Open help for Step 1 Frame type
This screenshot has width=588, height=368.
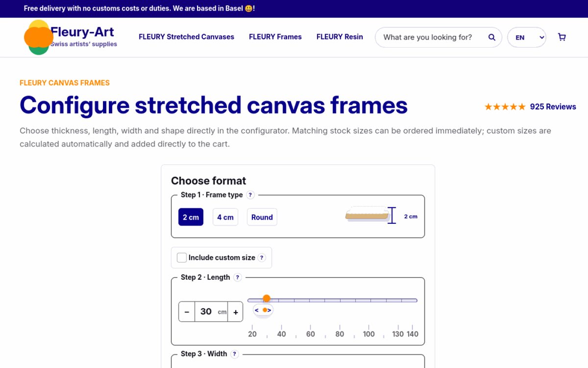[x=250, y=195]
